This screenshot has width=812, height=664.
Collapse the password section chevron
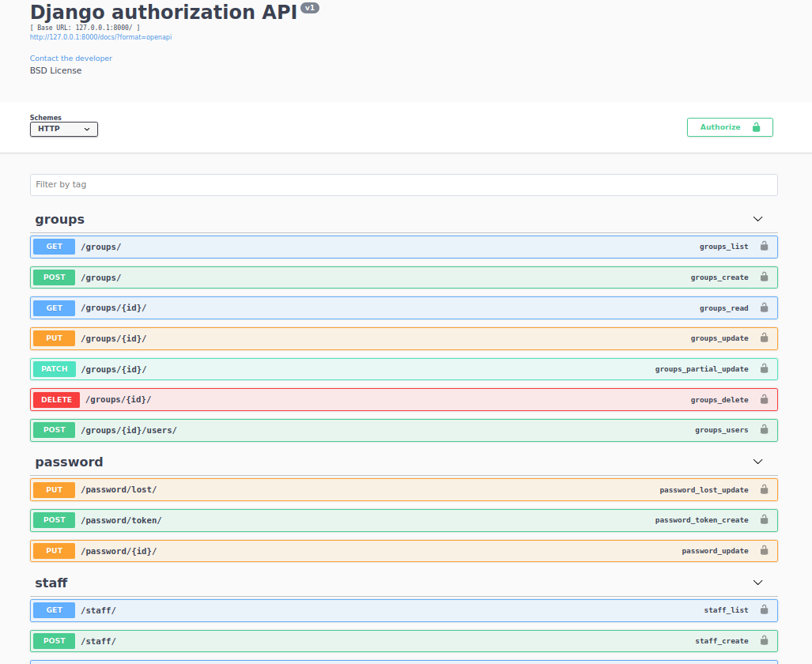(757, 462)
